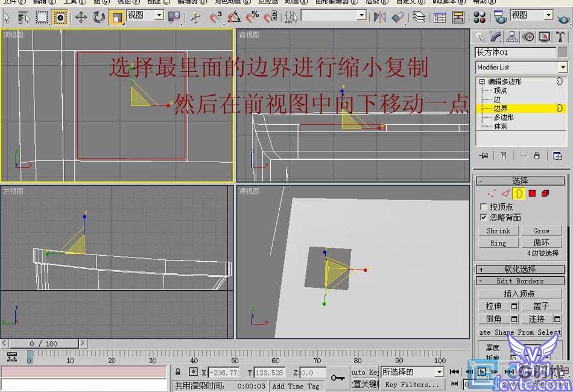Click the Shrink button

pyautogui.click(x=498, y=231)
